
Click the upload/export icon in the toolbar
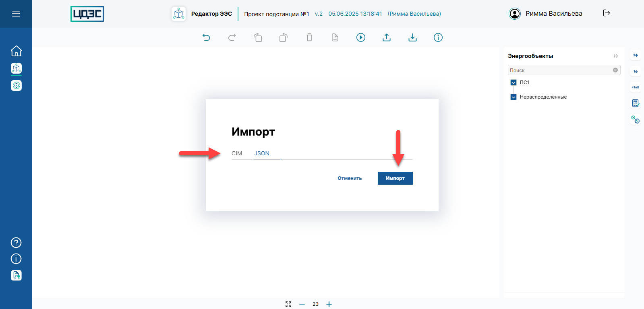(387, 37)
